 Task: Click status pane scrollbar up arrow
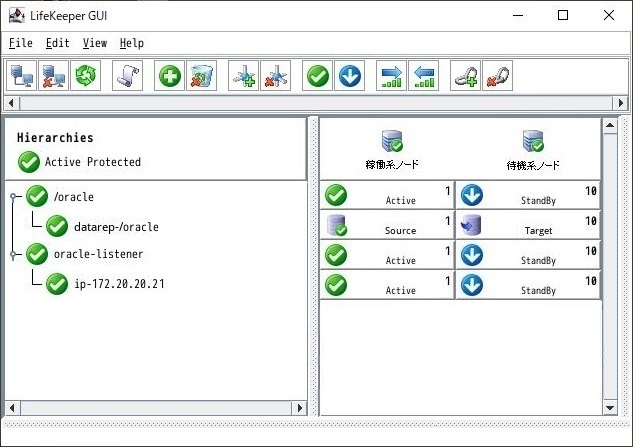tap(610, 125)
